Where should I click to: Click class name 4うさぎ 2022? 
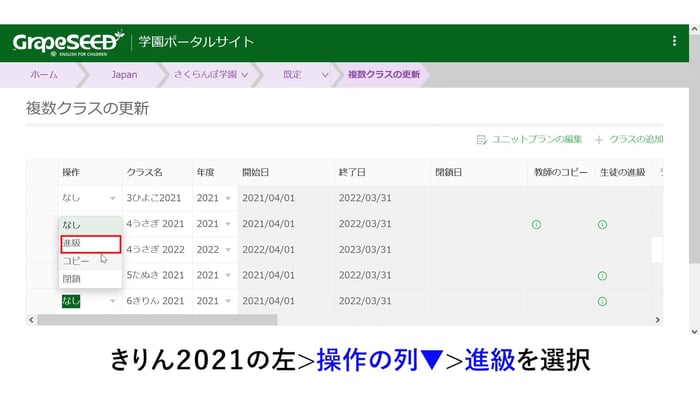[155, 250]
